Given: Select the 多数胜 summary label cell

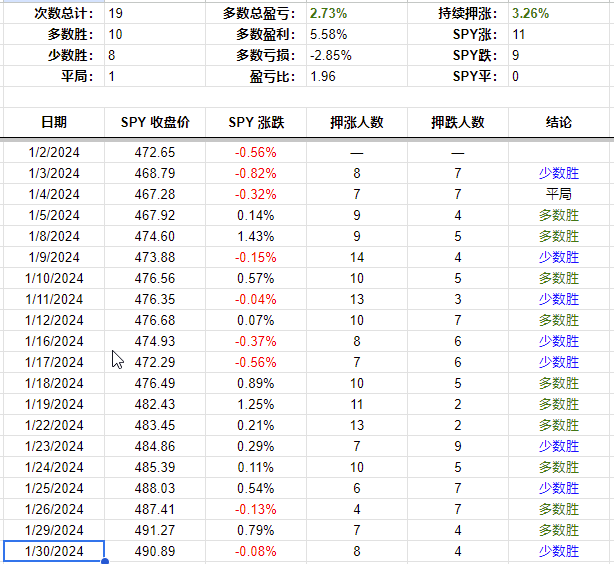Looking at the screenshot, I should pyautogui.click(x=54, y=34).
